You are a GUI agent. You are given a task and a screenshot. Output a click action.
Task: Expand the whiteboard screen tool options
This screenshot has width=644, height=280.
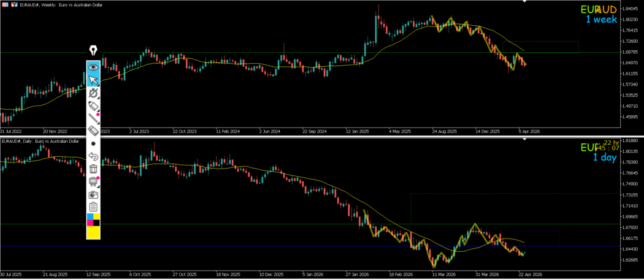[x=93, y=182]
